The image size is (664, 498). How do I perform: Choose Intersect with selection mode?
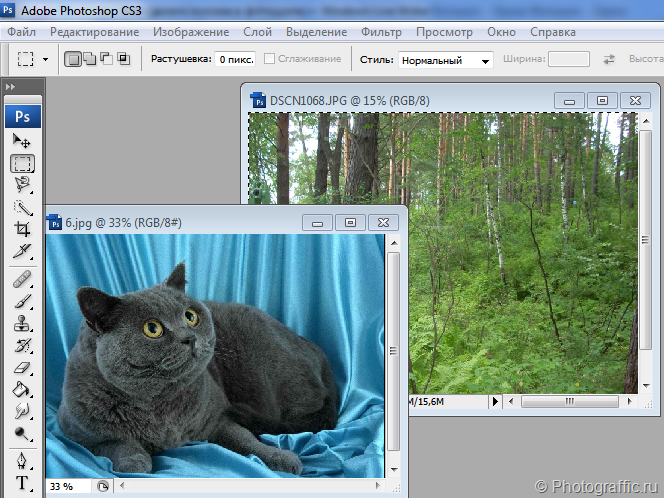point(123,59)
